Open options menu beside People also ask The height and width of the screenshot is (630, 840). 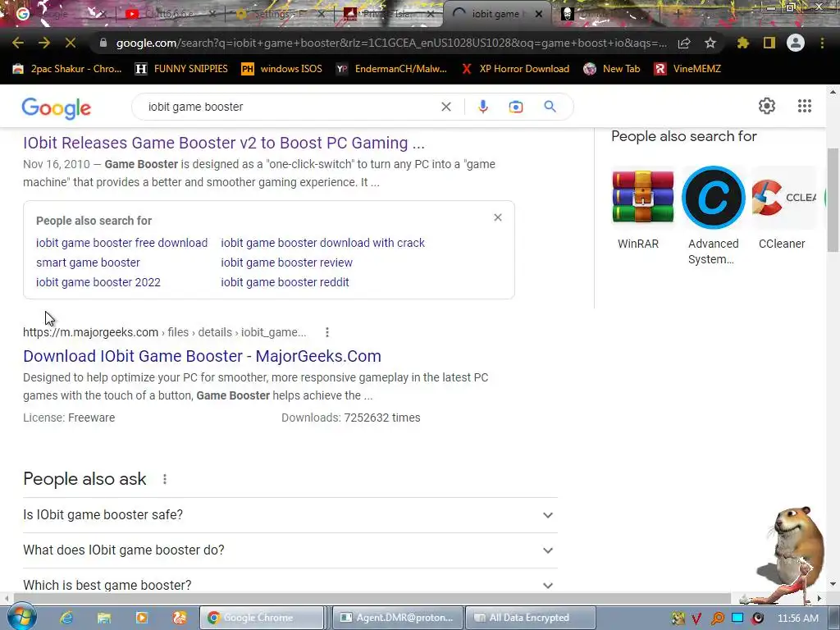pos(164,479)
